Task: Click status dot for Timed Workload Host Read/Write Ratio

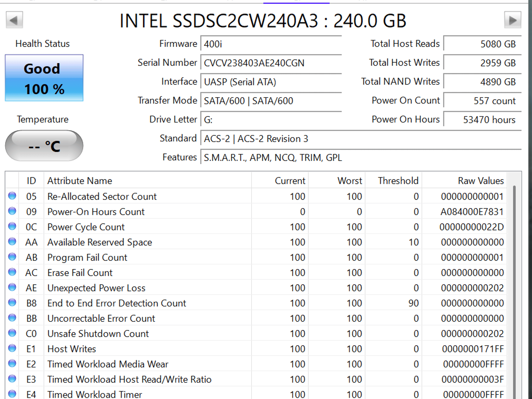Action: click(x=12, y=379)
